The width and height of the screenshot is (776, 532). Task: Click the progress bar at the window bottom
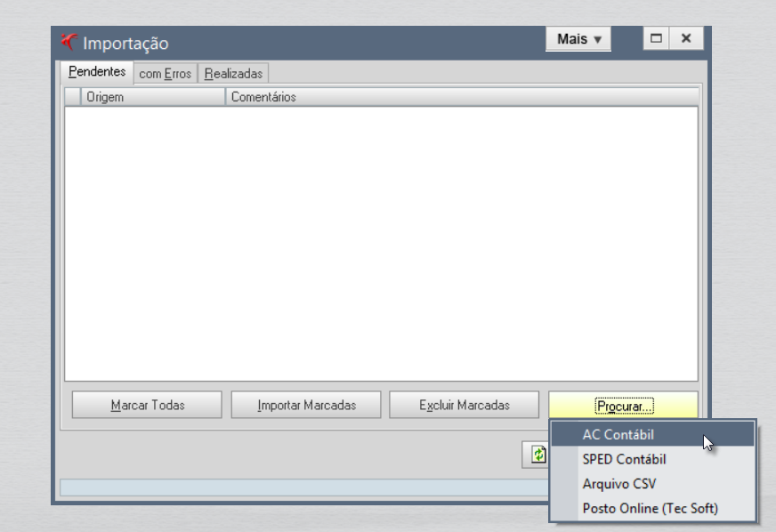303,488
